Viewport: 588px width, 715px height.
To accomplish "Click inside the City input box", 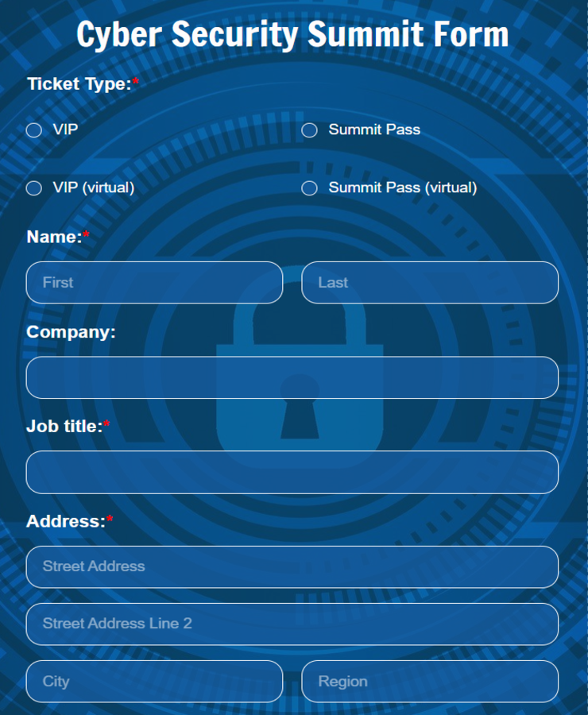I will click(153, 681).
